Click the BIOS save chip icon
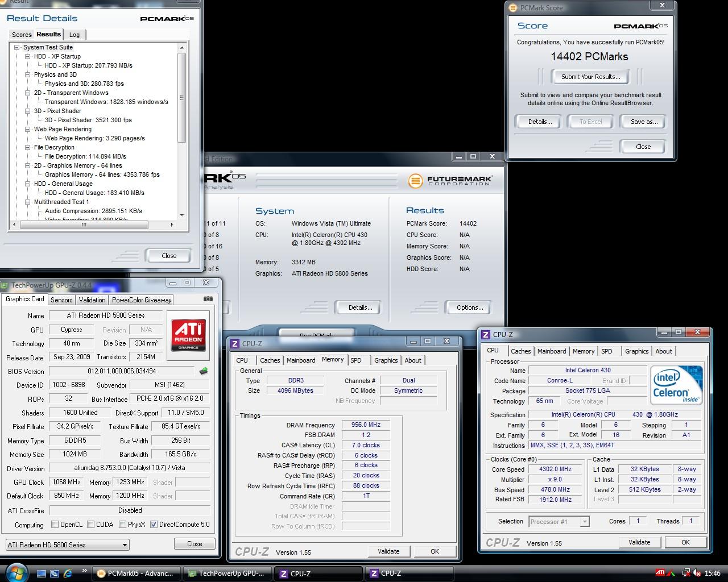This screenshot has height=582, width=728. pos(204,371)
